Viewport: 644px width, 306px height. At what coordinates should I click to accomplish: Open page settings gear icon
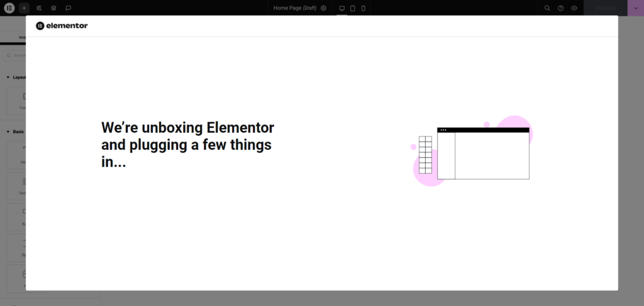(x=324, y=8)
